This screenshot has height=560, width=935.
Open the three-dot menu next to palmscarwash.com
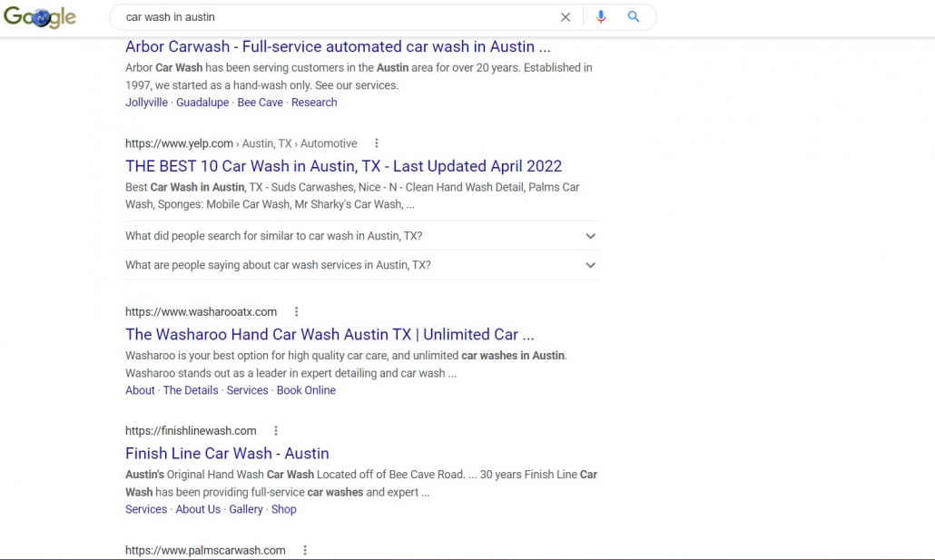pos(305,550)
